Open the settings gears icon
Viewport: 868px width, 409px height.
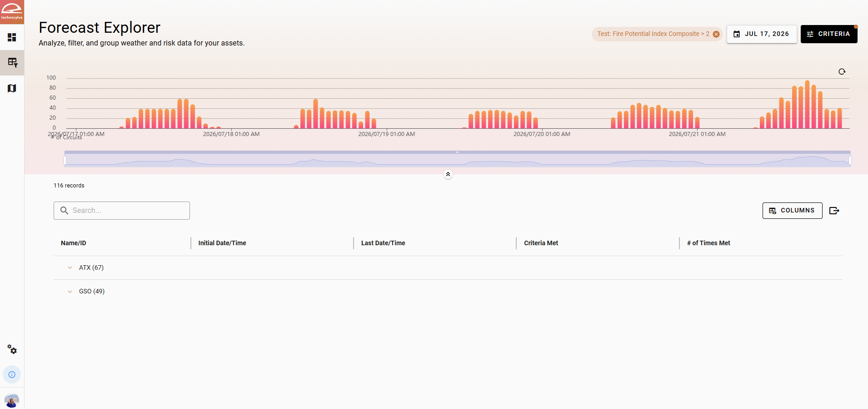point(12,349)
